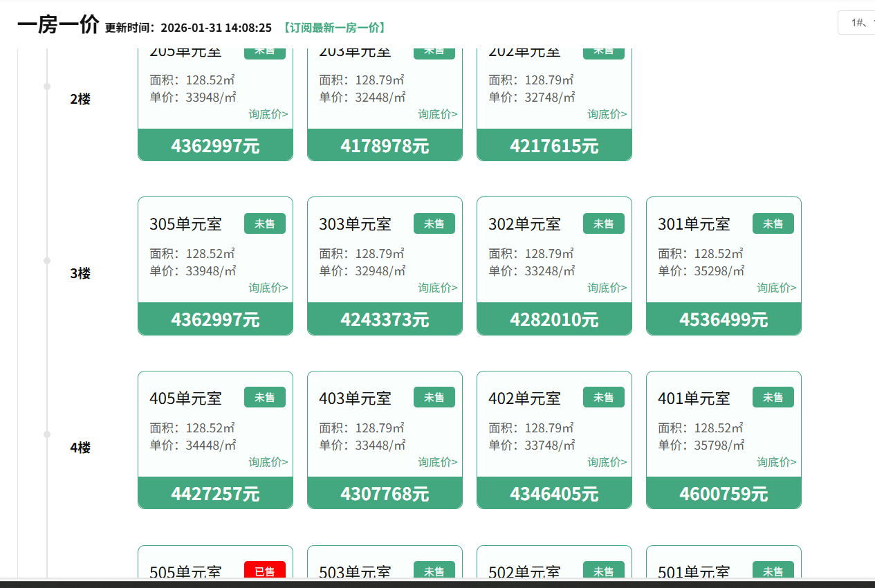
Task: Ask floor price for unit 301
Action: [776, 288]
